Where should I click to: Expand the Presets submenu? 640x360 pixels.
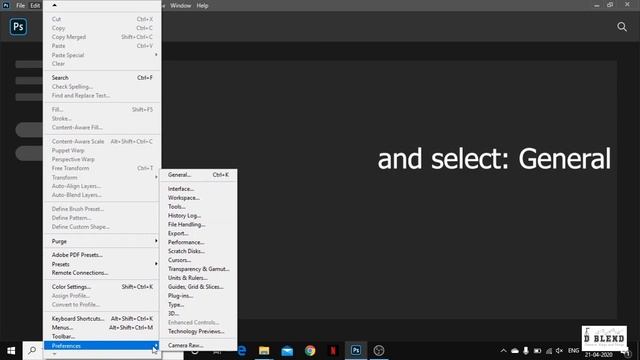[x=102, y=264]
